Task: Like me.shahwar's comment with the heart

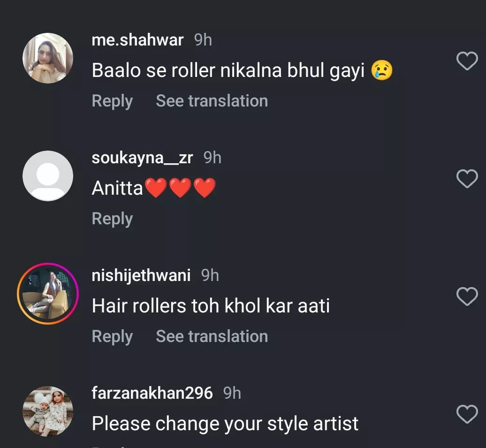Action: click(x=467, y=61)
